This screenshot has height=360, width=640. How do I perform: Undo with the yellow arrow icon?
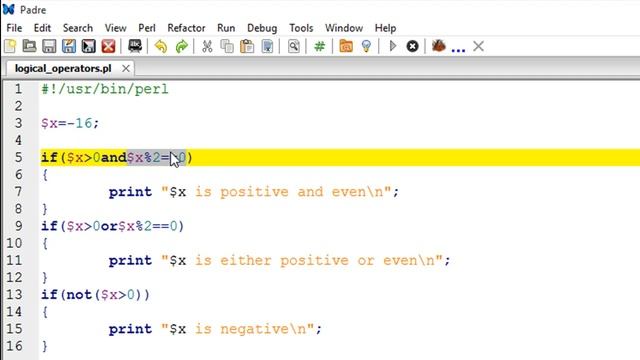coord(161,46)
